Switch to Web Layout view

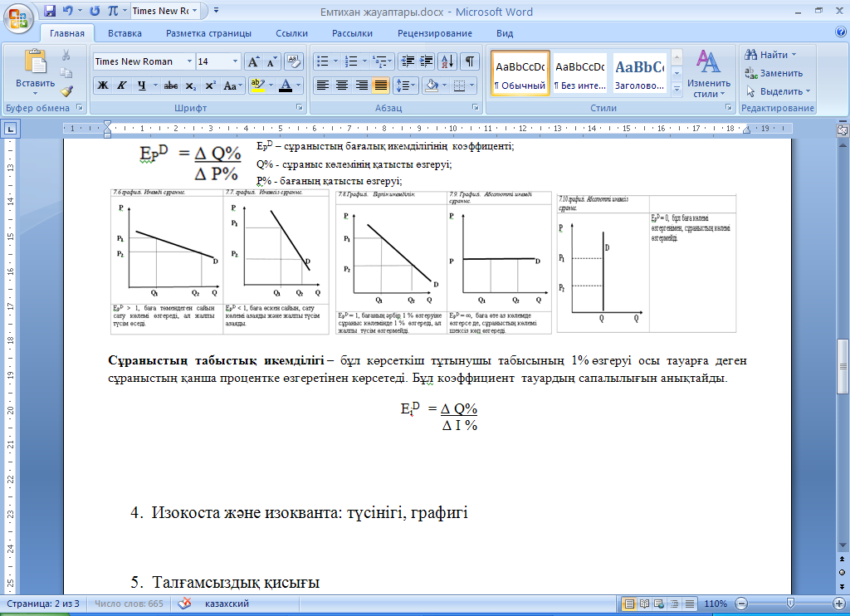pyautogui.click(x=659, y=604)
